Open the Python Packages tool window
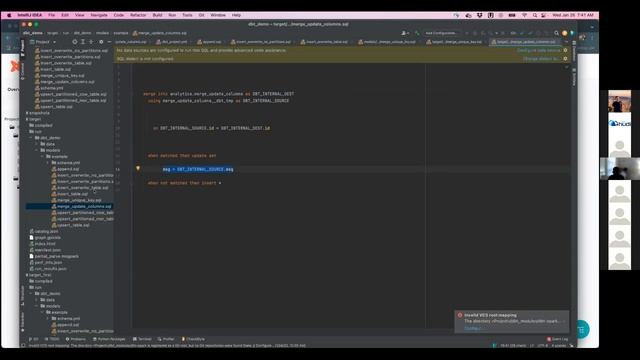Screen dimensions: 640x360 [109, 339]
